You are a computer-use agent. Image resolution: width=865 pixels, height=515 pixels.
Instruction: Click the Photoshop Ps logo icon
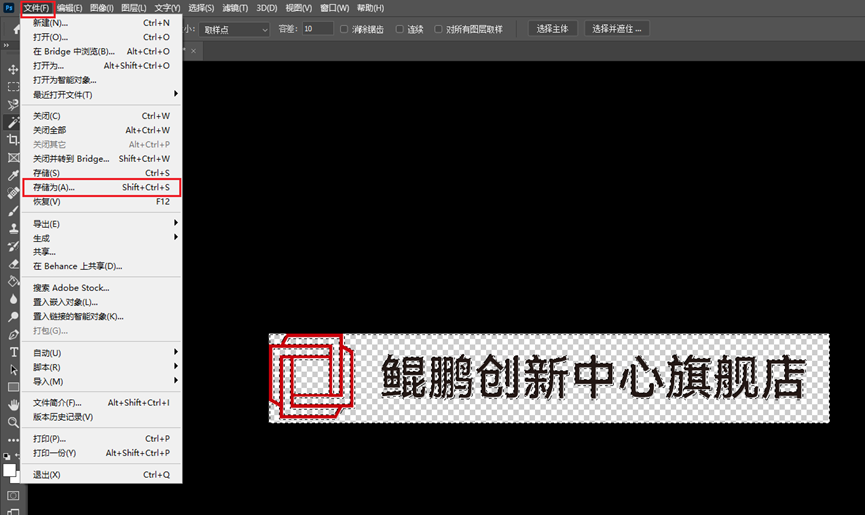tap(8, 8)
